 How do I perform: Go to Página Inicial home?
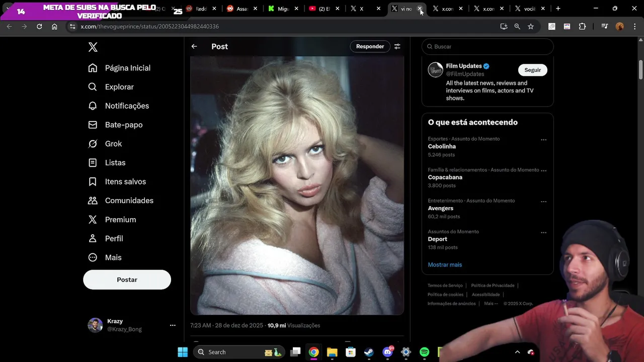119,68
